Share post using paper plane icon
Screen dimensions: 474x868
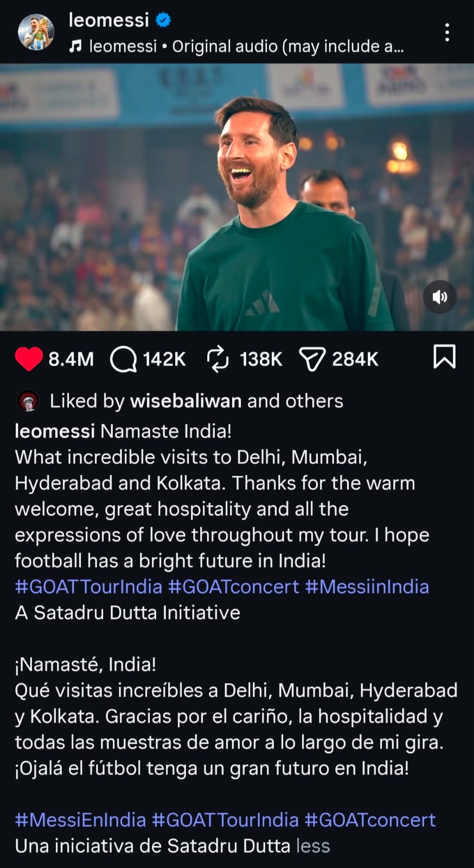tap(312, 359)
